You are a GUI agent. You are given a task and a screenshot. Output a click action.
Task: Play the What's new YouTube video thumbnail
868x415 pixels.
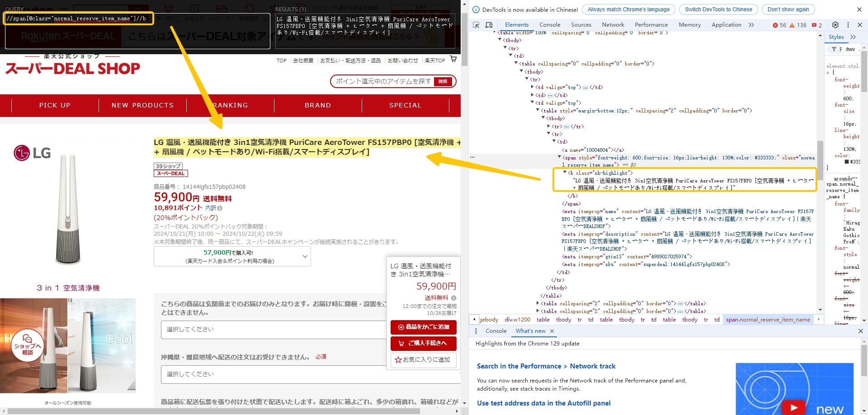(794, 408)
